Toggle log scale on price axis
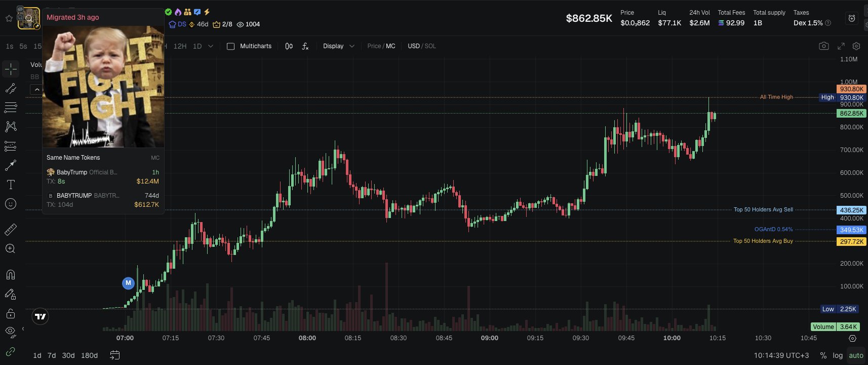The width and height of the screenshot is (868, 365). coord(838,355)
